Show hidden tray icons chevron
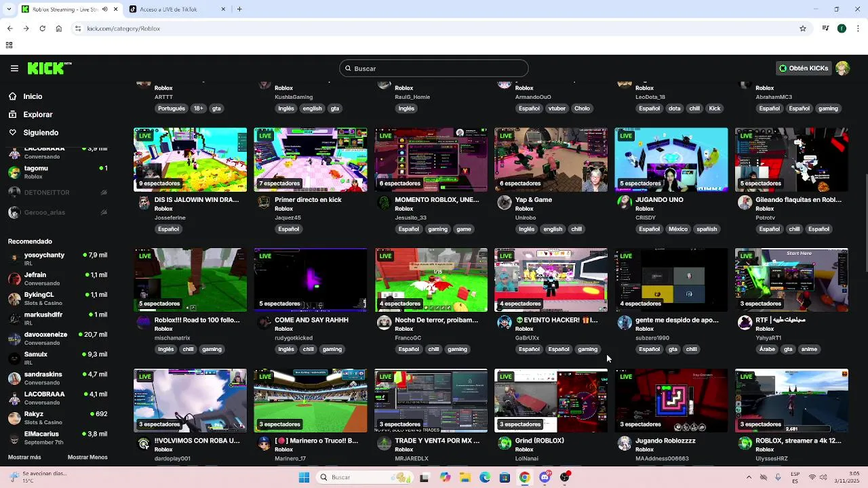868x488 pixels. [x=749, y=477]
